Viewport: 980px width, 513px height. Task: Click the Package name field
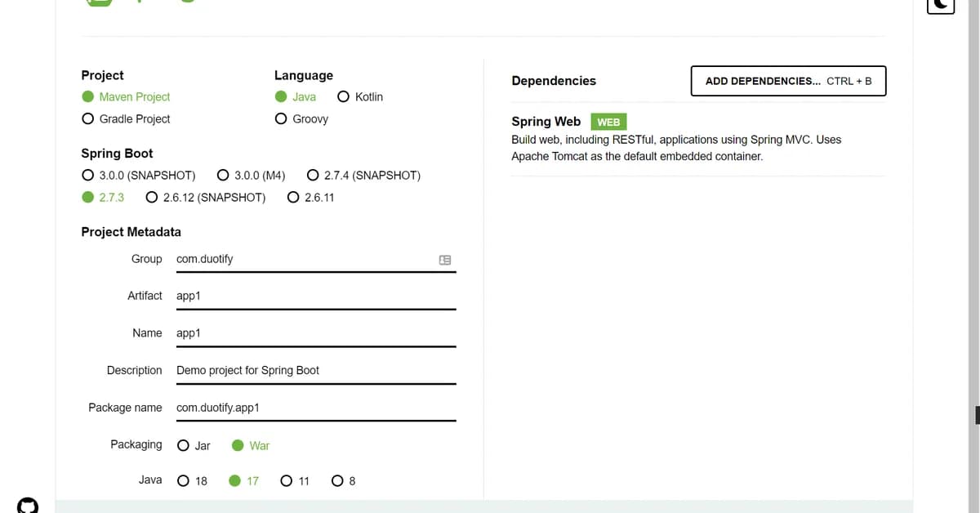coord(315,408)
